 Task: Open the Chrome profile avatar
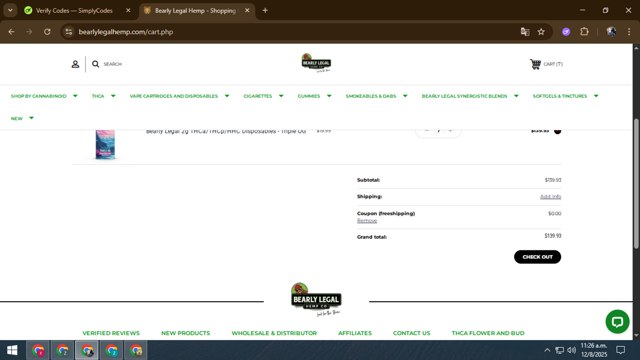pyautogui.click(x=611, y=32)
